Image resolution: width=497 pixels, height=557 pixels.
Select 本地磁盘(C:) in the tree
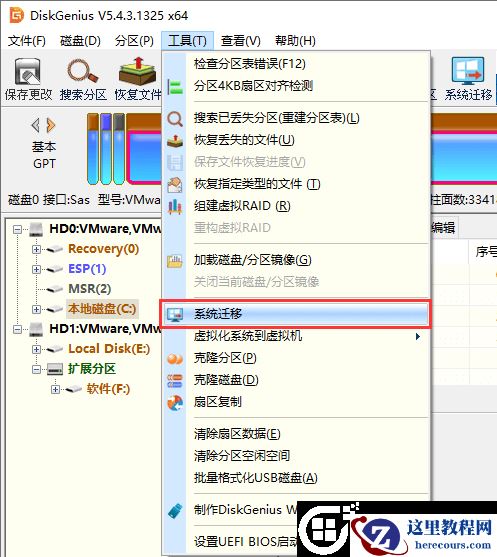[x=102, y=309]
